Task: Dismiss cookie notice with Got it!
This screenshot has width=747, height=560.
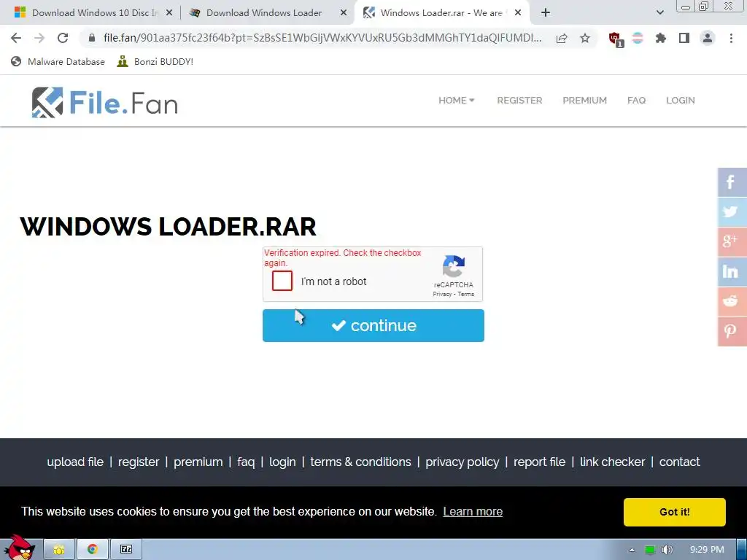Action: (674, 512)
